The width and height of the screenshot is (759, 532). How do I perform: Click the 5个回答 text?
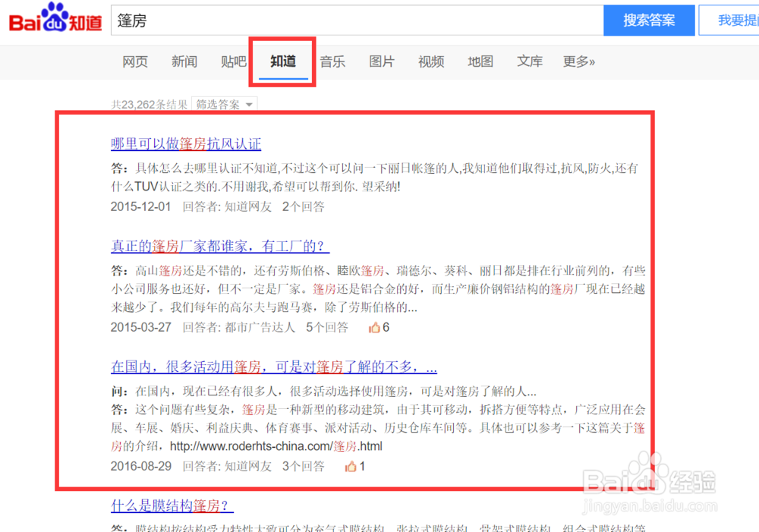(326, 328)
